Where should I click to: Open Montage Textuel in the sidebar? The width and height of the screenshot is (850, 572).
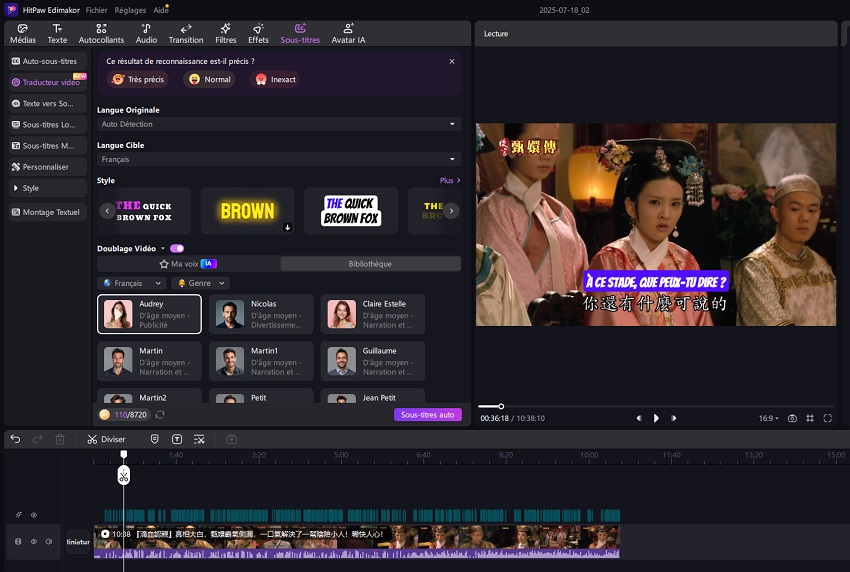48,212
